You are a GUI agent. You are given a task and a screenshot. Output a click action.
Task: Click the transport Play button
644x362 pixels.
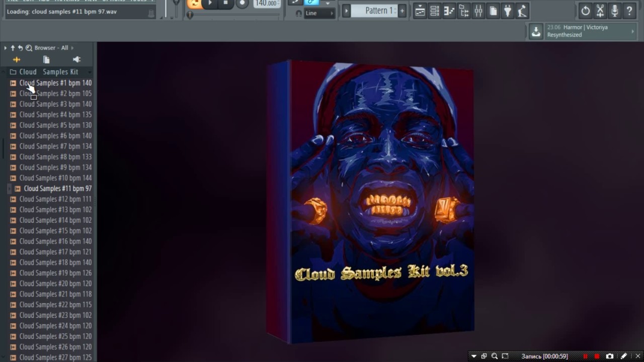pyautogui.click(x=210, y=3)
